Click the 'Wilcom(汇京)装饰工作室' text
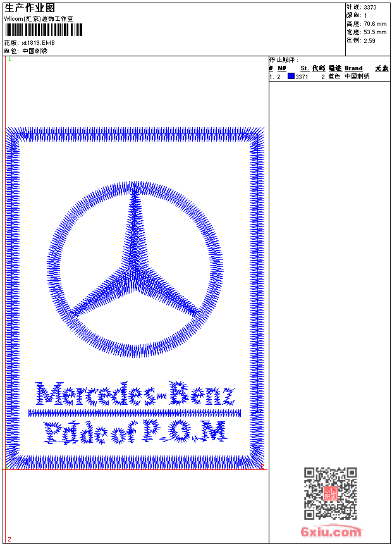The width and height of the screenshot is (392, 544). point(39,19)
